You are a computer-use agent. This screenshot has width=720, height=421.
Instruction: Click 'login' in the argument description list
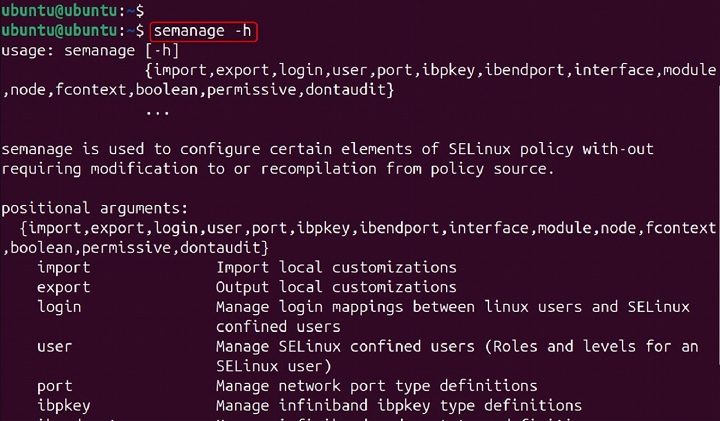click(59, 307)
